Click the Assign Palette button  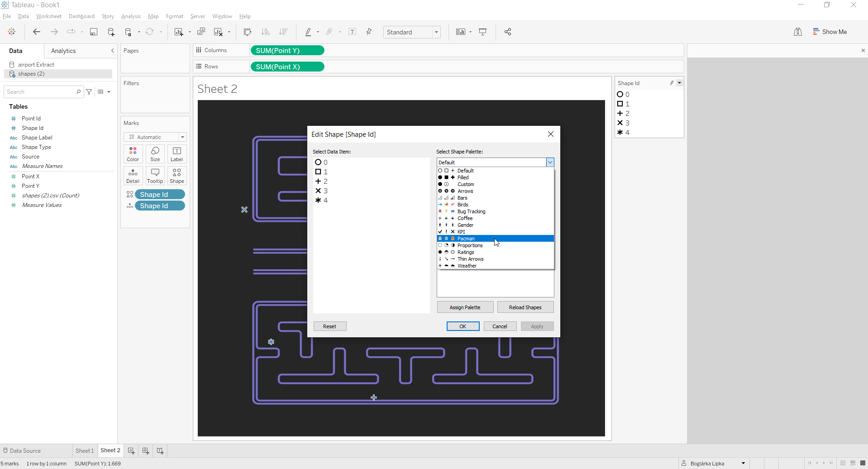(x=465, y=307)
